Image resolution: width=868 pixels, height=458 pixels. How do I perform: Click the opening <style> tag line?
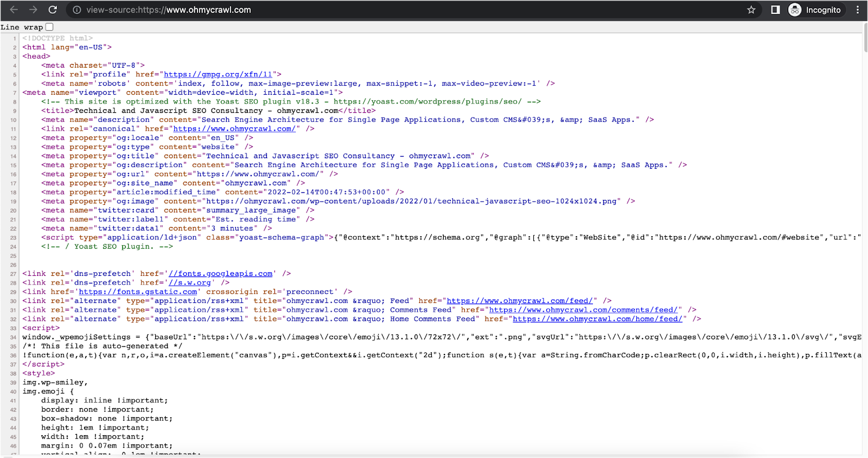[x=39, y=373]
